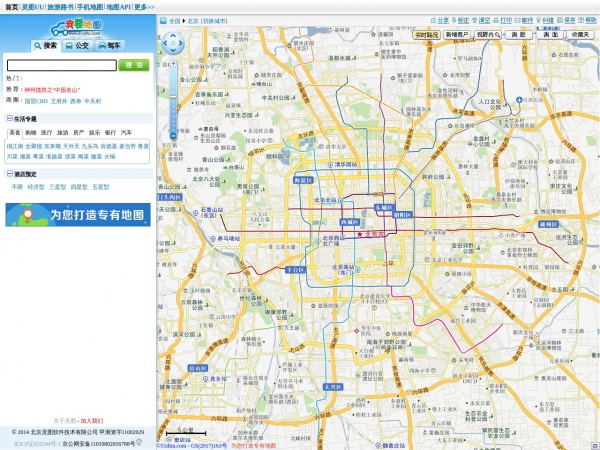
Task: Click the zoom slider handle on map
Action: coord(173,97)
